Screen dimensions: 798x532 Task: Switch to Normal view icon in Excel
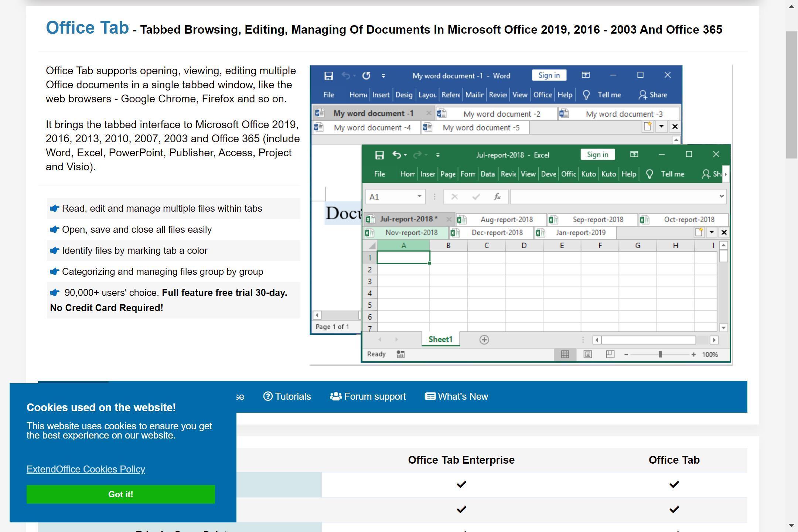(x=565, y=354)
